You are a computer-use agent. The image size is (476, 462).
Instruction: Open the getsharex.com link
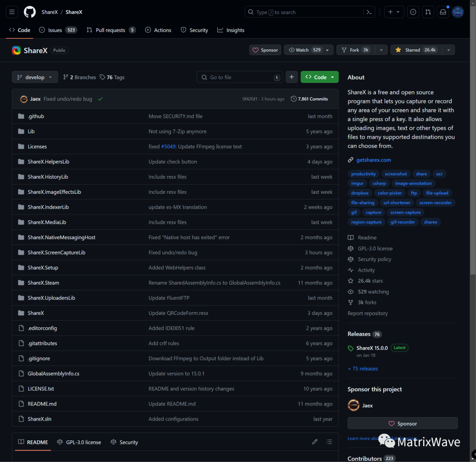373,160
